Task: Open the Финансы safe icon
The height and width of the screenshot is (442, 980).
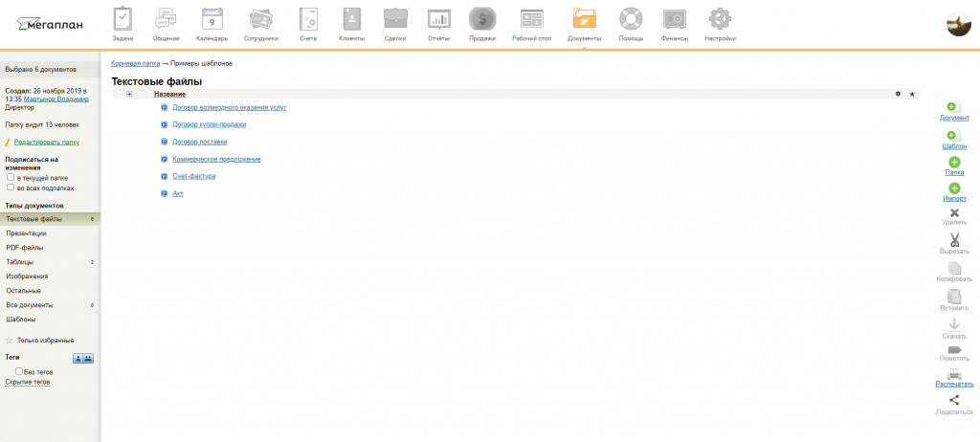Action: pyautogui.click(x=675, y=19)
